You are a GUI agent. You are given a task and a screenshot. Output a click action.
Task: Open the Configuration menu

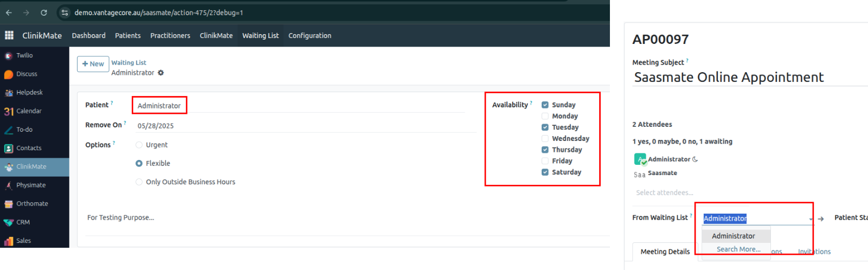click(x=310, y=36)
